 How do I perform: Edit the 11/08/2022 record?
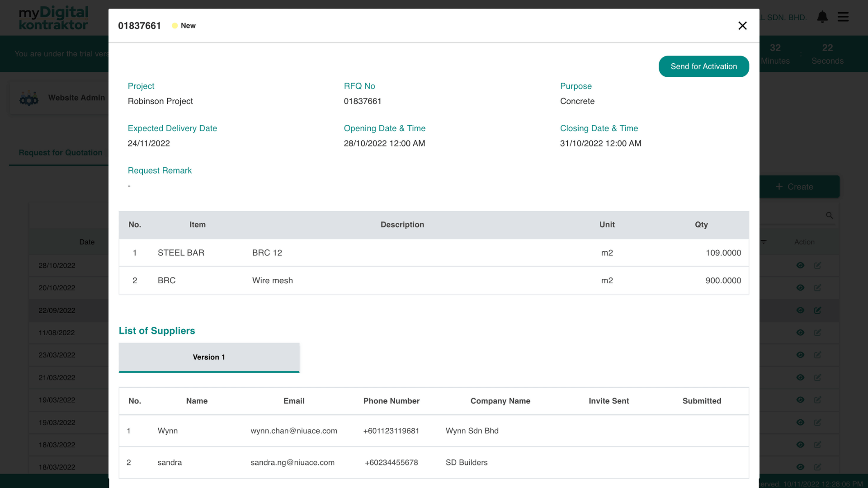point(817,333)
